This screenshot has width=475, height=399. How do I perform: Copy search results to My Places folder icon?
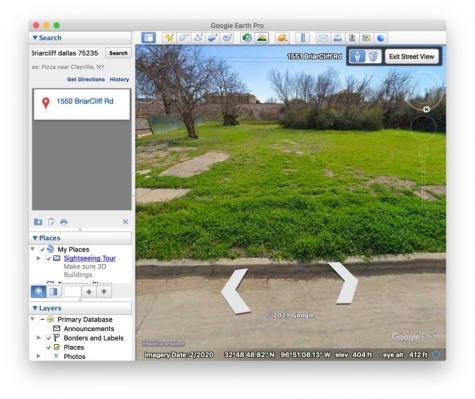pos(38,222)
